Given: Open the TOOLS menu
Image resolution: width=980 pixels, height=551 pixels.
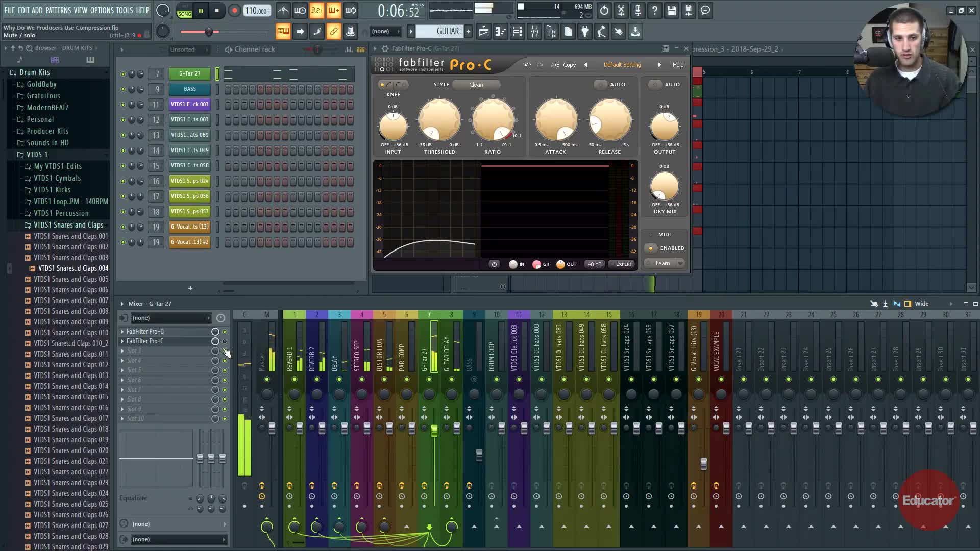Looking at the screenshot, I should pyautogui.click(x=124, y=10).
